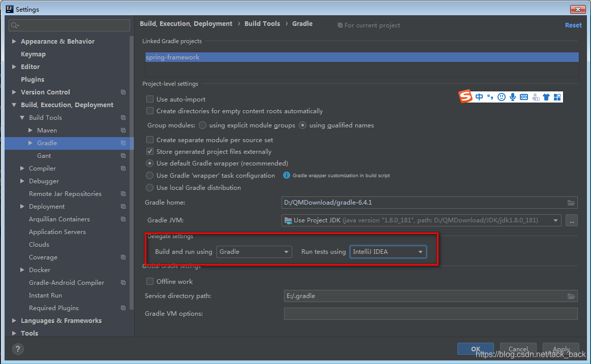Click the Sogou input method S logo
The height and width of the screenshot is (364, 591).
click(465, 96)
